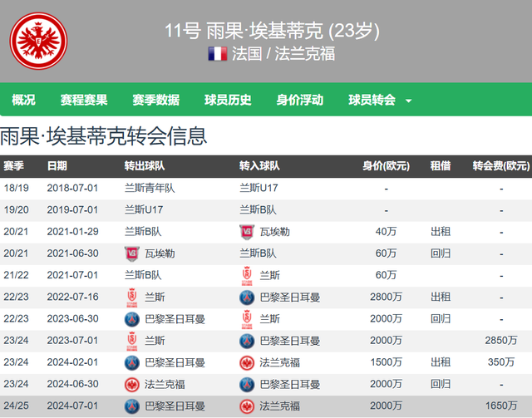Go to the 球员历史 tab
Image resolution: width=532 pixels, height=418 pixels.
(228, 100)
